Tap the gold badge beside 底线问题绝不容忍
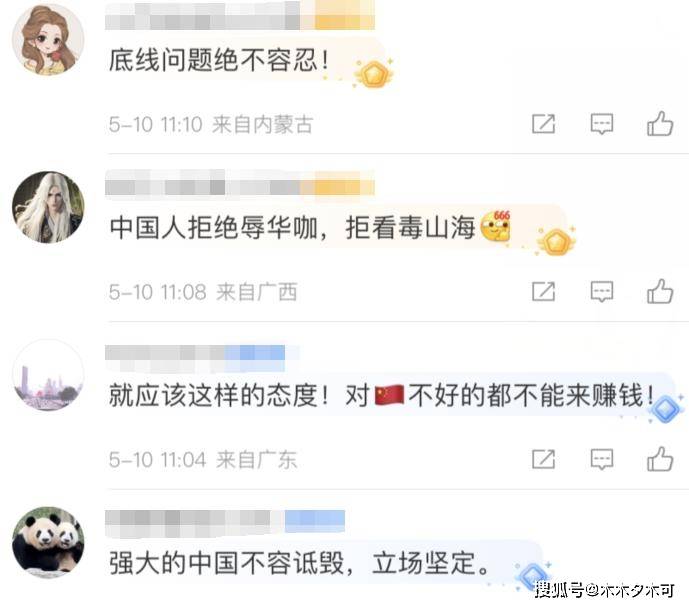Screen dimensions: 689x607 [374, 74]
